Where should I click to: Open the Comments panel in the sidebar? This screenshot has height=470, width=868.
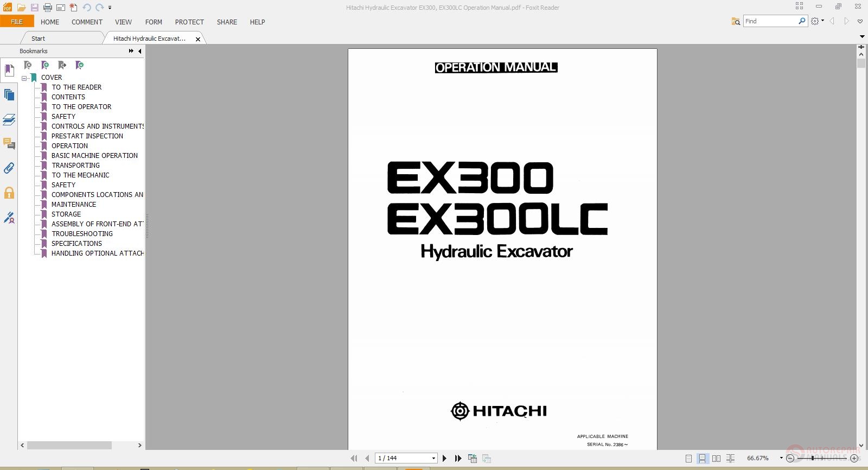point(9,144)
